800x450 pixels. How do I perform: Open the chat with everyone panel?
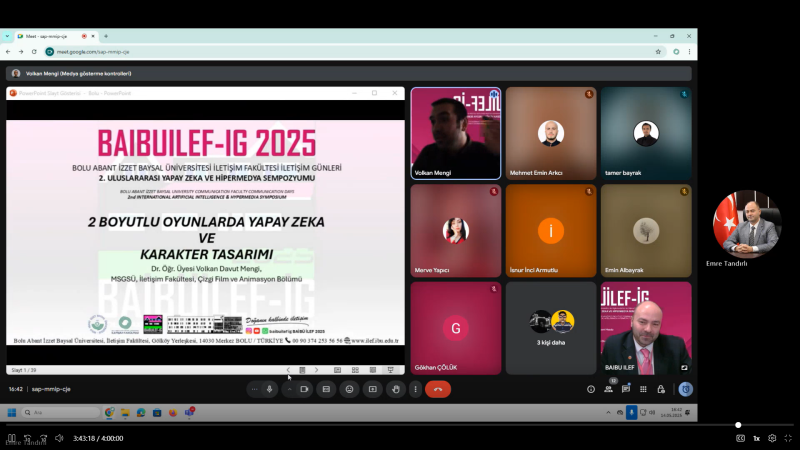click(x=626, y=389)
